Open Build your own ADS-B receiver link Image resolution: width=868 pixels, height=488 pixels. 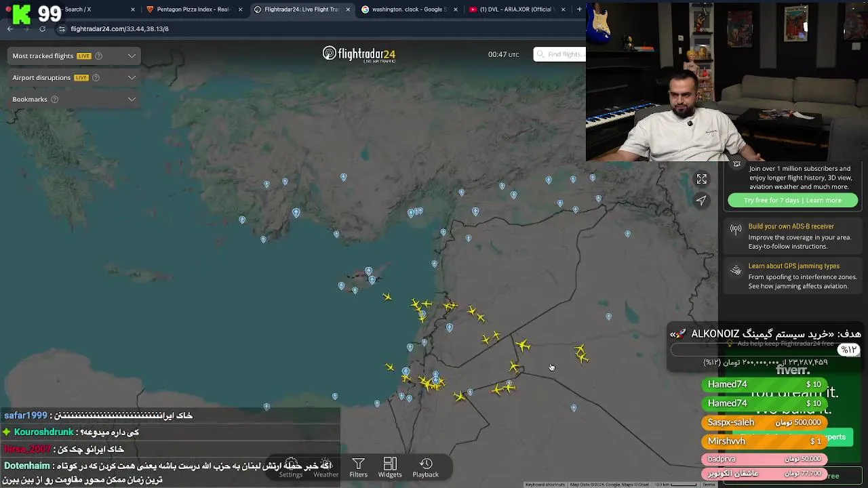coord(791,226)
